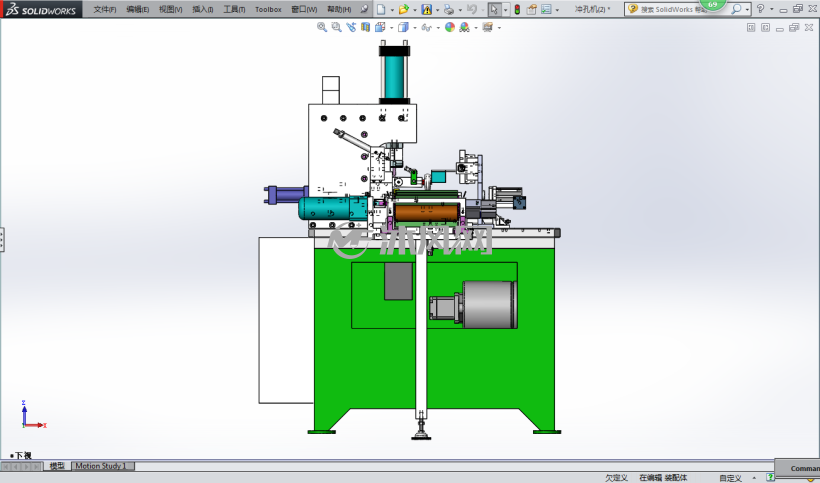Click the Rebuild traffic light icon
Image resolution: width=820 pixels, height=483 pixels.
pyautogui.click(x=517, y=9)
